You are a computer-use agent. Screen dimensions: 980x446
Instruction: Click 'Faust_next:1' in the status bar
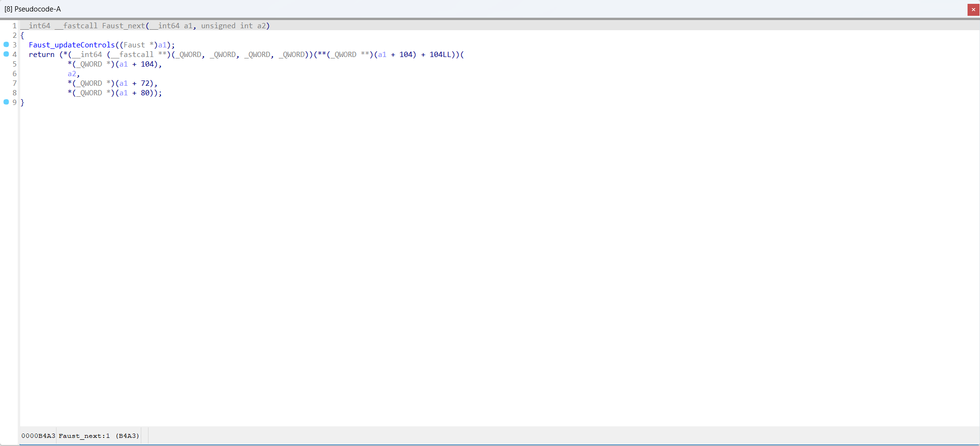point(84,436)
